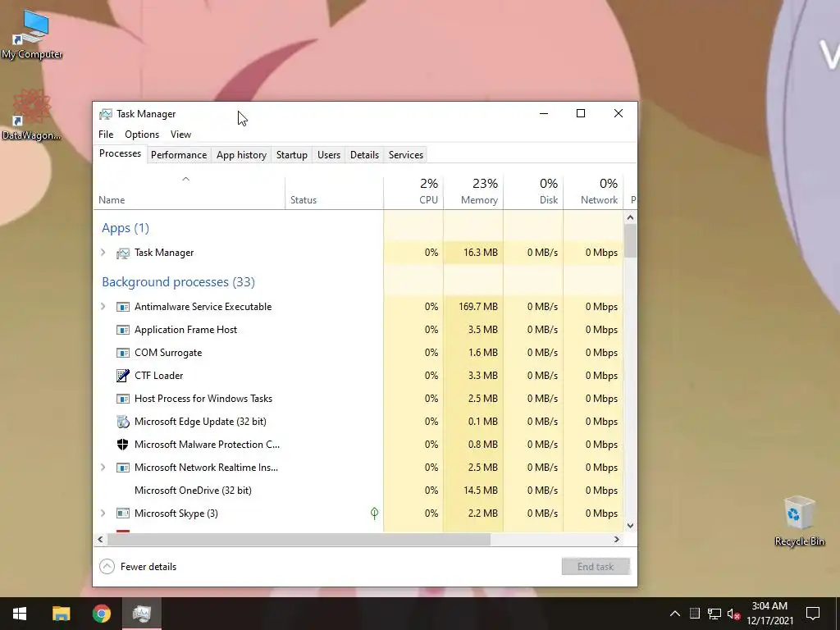Sort by the Status column header
This screenshot has height=630, width=840.
pyautogui.click(x=335, y=193)
